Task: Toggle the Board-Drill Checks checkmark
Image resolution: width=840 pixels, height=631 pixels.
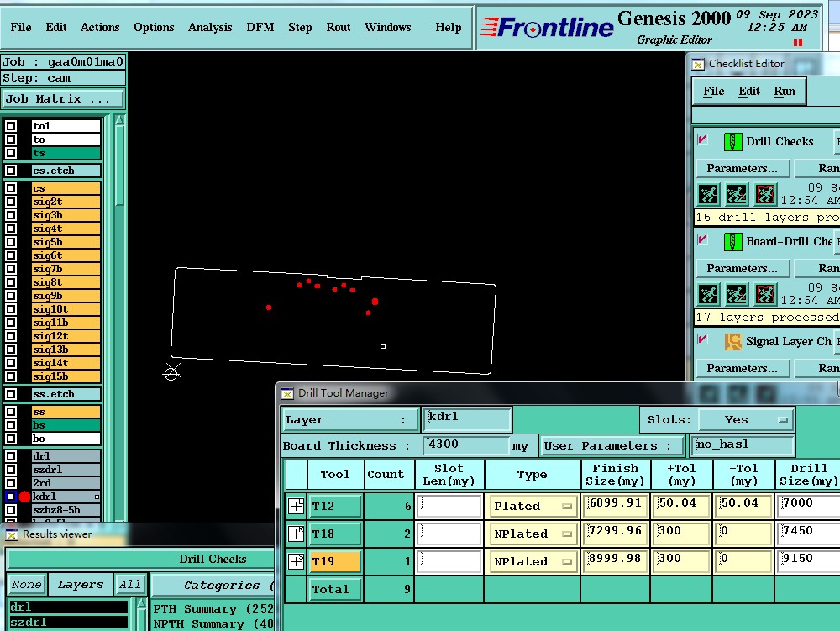Action: pos(703,239)
